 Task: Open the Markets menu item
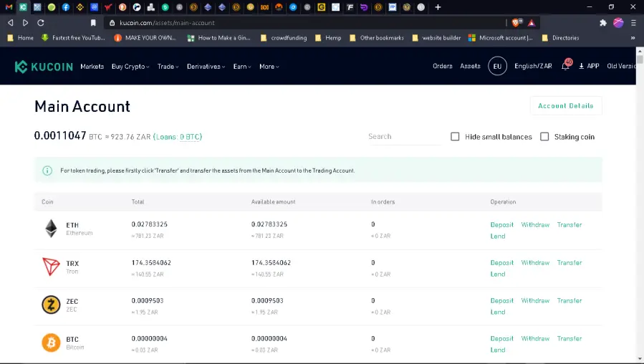tap(92, 67)
